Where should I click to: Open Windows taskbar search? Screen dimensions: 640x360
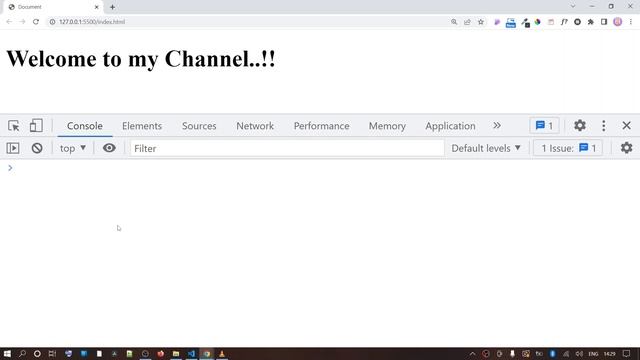click(22, 354)
